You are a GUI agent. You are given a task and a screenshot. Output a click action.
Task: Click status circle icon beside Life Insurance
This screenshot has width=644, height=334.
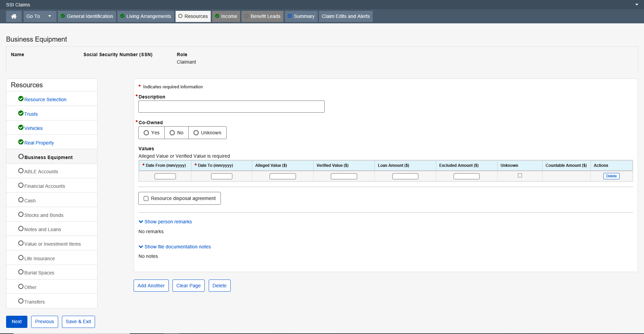pyautogui.click(x=21, y=258)
